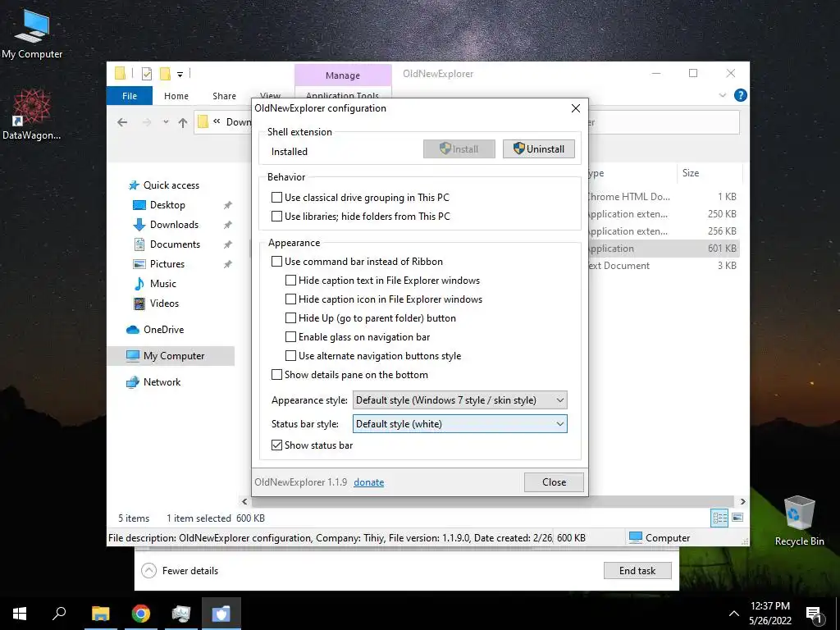Expand the Explorer ribbon chevron
Screen dimensions: 840x630
722,95
